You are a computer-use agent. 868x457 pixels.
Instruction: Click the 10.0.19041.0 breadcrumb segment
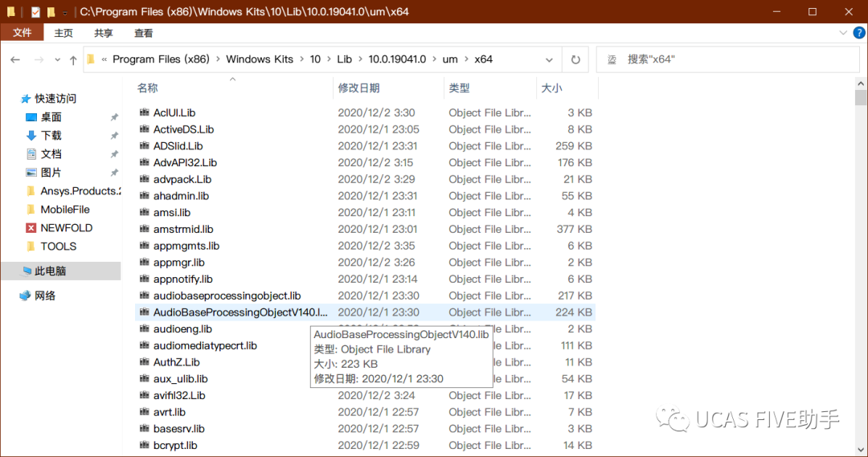[398, 59]
